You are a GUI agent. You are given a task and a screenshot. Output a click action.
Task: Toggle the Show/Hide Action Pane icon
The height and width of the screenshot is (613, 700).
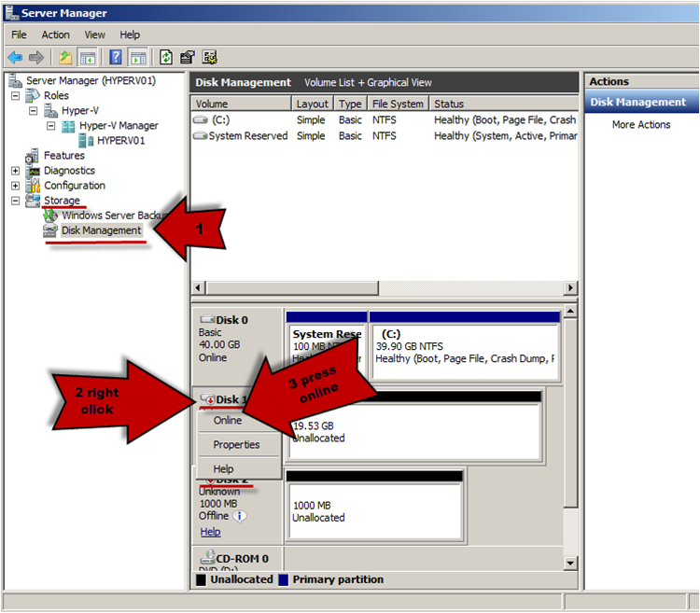point(138,57)
